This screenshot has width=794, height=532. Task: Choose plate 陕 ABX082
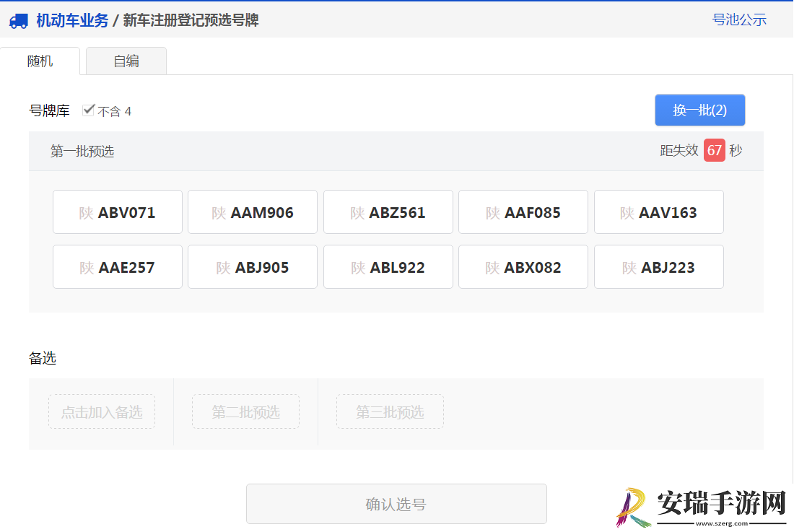pyautogui.click(x=523, y=267)
